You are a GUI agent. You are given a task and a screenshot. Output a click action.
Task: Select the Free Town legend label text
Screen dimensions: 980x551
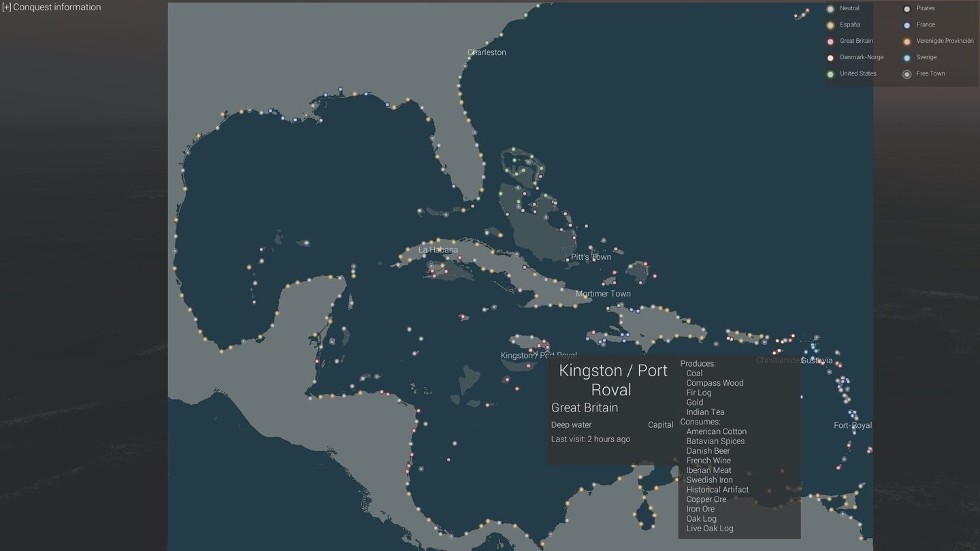click(930, 73)
